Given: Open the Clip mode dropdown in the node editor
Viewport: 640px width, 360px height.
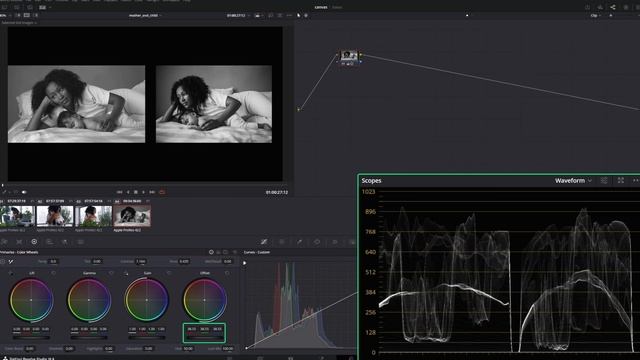Looking at the screenshot, I should (x=596, y=16).
